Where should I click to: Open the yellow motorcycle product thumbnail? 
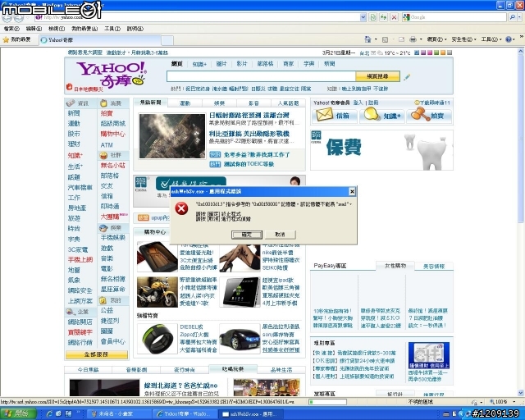coord(157,292)
